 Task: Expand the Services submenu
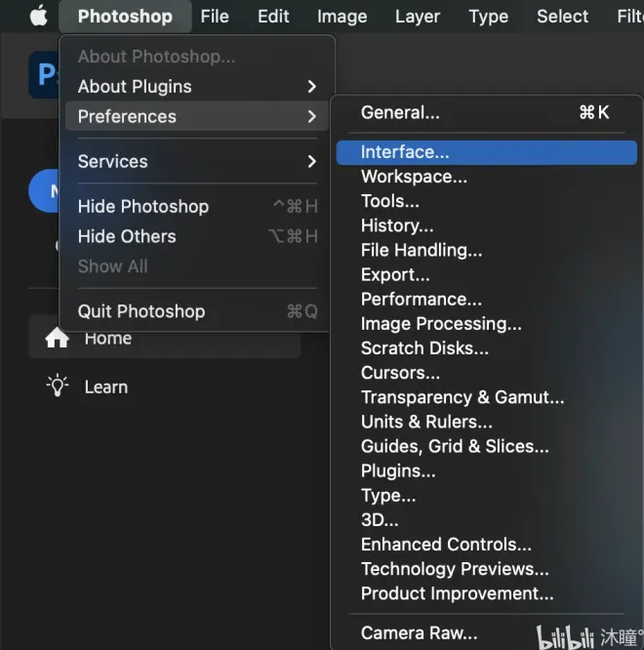[197, 161]
